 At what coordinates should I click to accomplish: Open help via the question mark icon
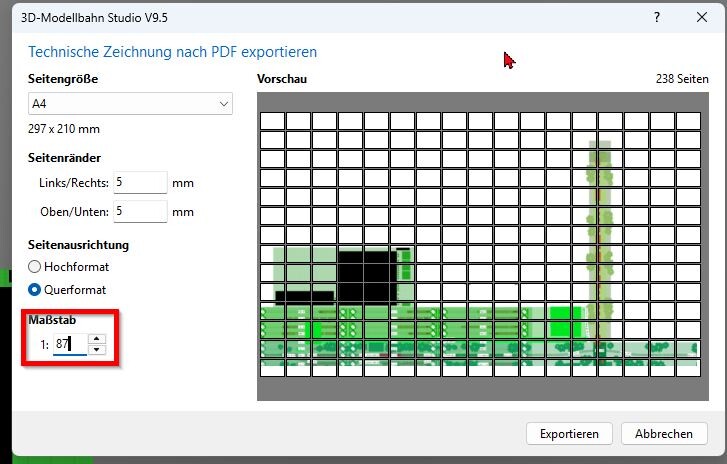pyautogui.click(x=657, y=18)
